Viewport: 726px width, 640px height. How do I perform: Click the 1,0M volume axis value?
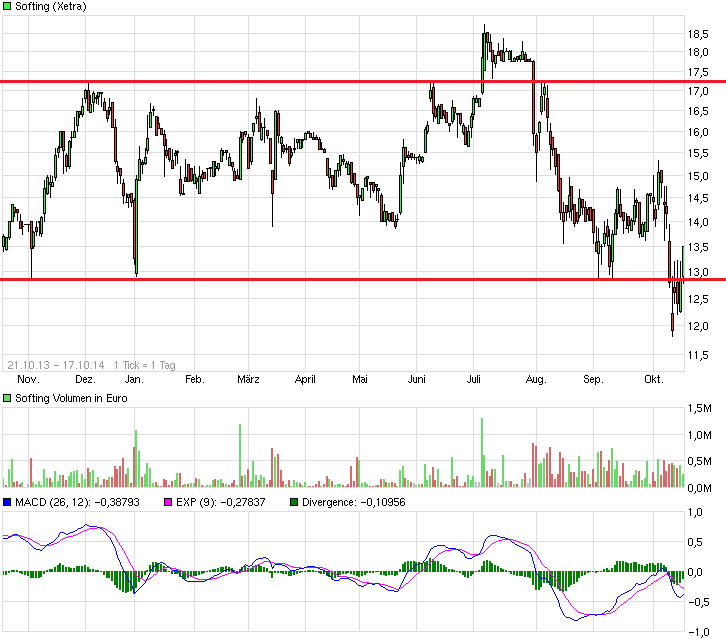click(699, 435)
